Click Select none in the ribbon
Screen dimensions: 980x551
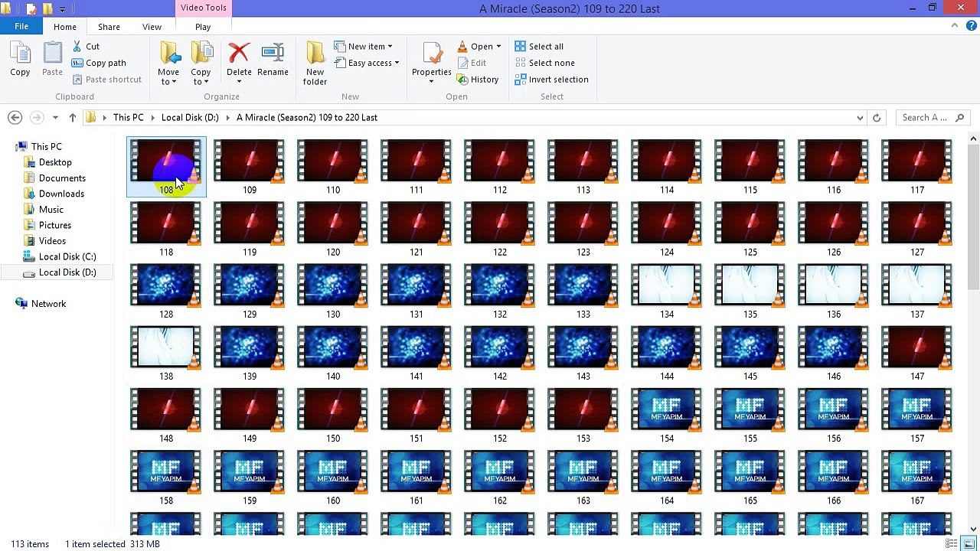(544, 63)
